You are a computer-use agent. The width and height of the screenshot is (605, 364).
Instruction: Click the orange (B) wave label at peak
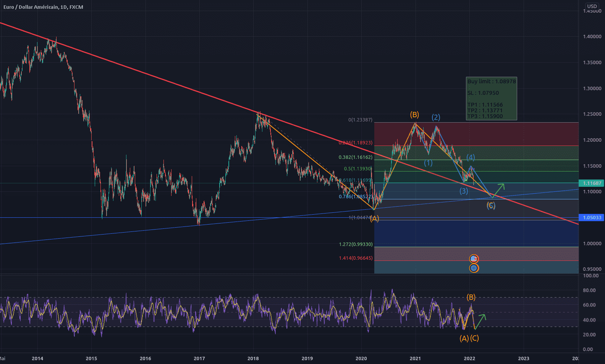[x=414, y=115]
